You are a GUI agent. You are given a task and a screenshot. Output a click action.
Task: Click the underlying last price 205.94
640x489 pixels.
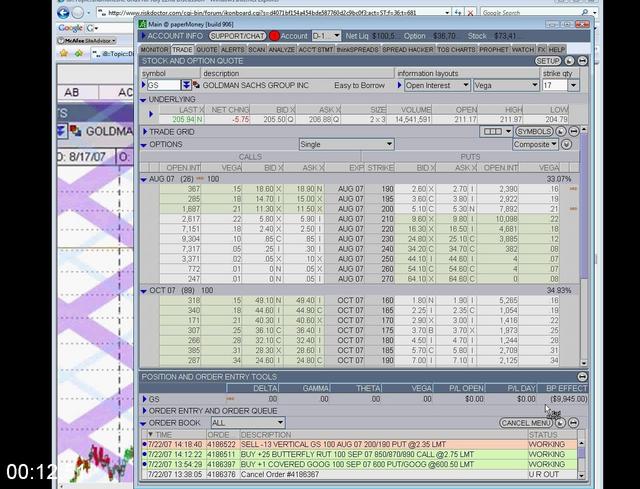183,120
